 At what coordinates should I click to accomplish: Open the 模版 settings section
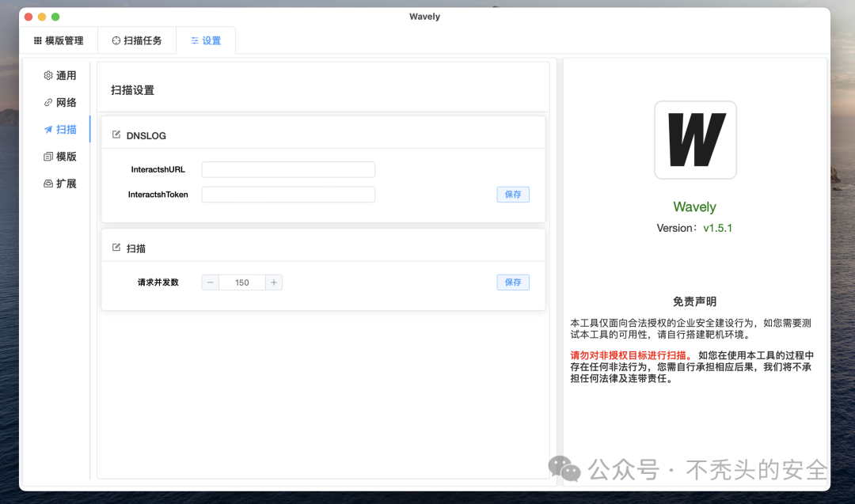coord(60,157)
